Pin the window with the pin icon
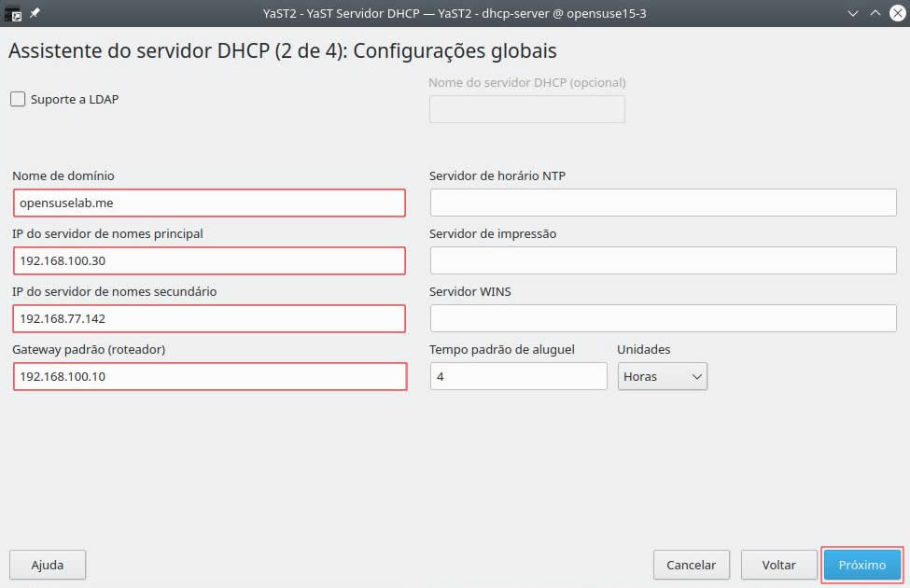Image resolution: width=910 pixels, height=588 pixels. tap(35, 13)
